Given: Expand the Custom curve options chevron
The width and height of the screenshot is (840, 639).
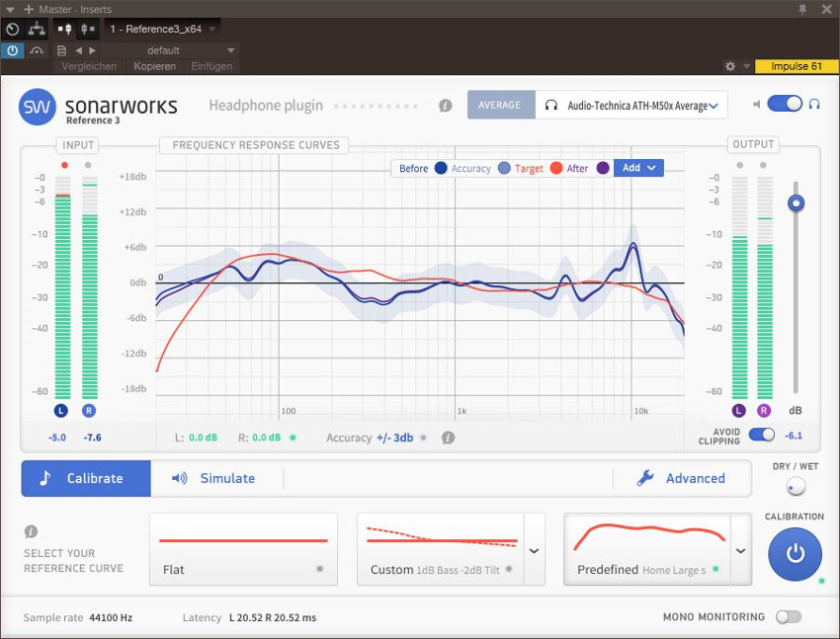Looking at the screenshot, I should click(x=534, y=551).
